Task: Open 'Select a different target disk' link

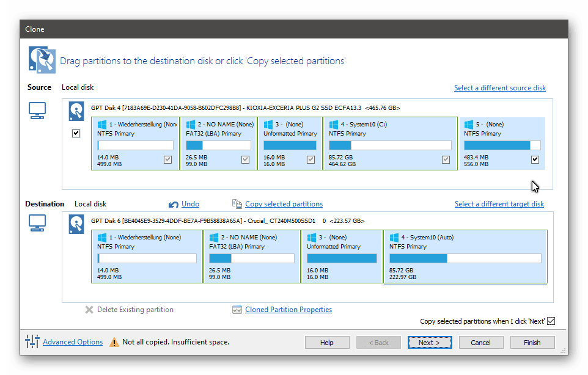Action: point(499,204)
